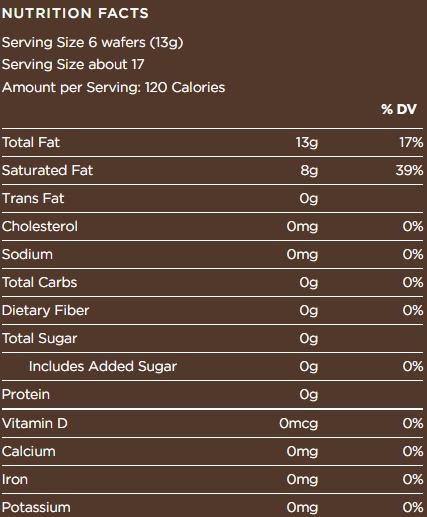The image size is (427, 517).
Task: Select the Total Carbs label
Action: 40,282
